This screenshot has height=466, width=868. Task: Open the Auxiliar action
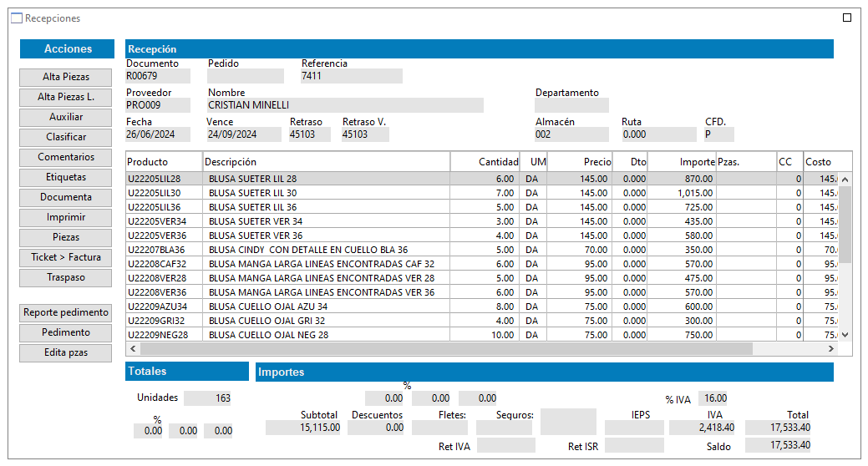66,117
